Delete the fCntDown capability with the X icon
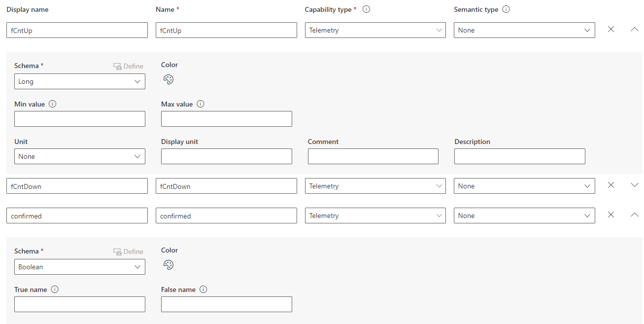This screenshot has width=644, height=324. [x=611, y=185]
